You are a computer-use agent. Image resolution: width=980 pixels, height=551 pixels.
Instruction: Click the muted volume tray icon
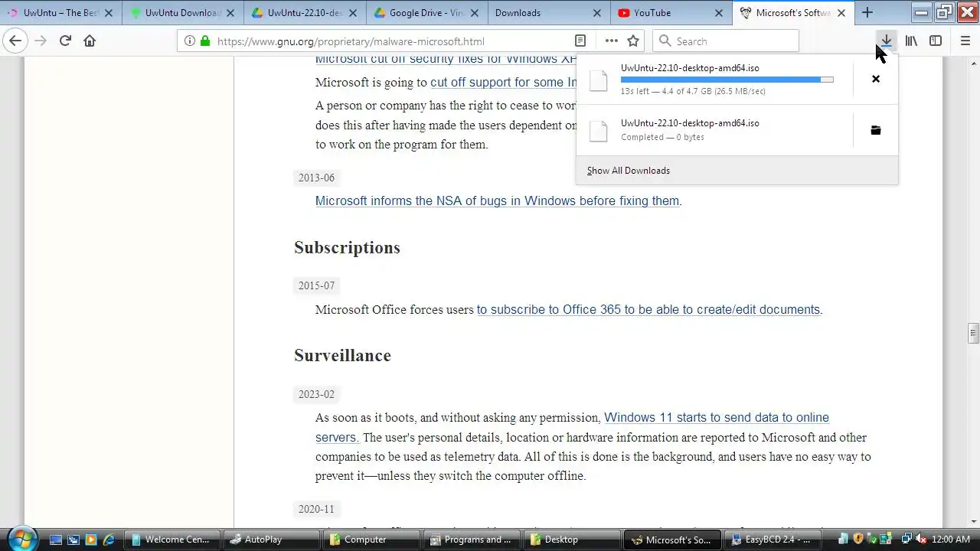921,540
